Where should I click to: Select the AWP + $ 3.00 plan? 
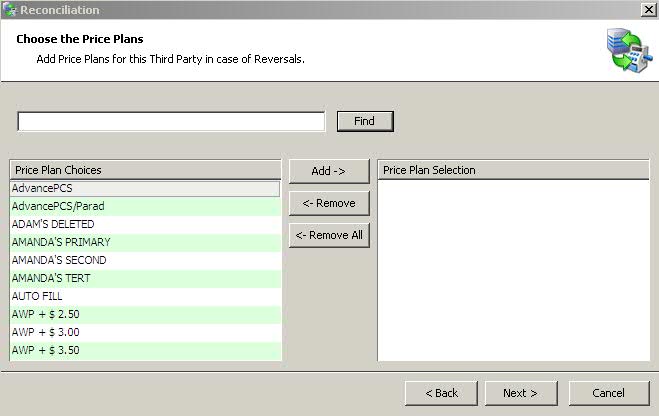(145, 332)
